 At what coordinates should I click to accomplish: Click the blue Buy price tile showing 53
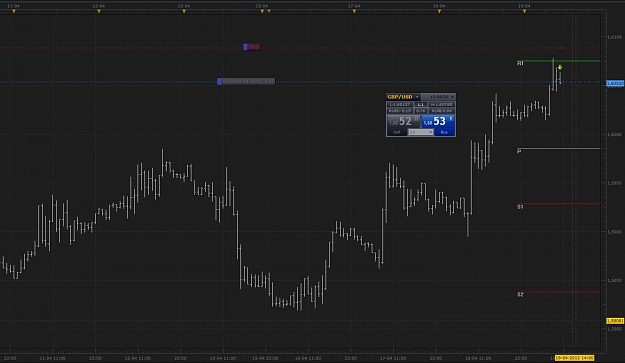tap(438, 122)
